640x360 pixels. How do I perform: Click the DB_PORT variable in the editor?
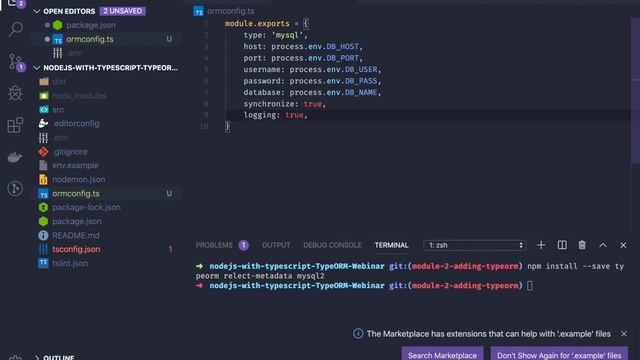(342, 58)
